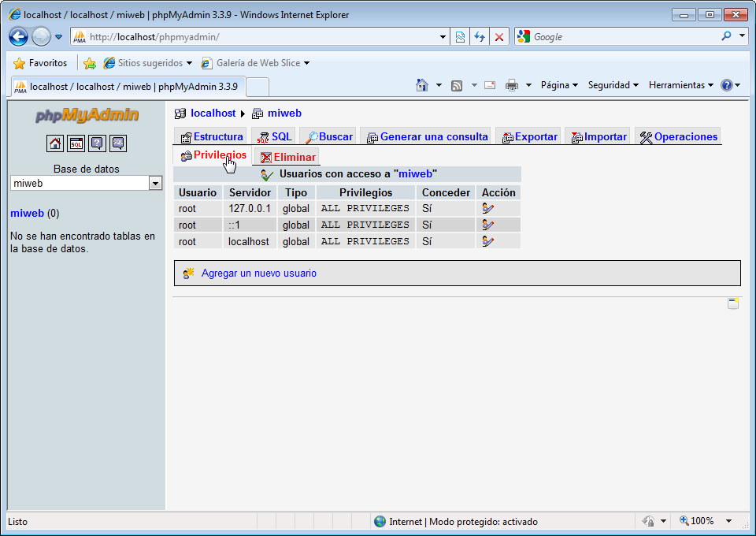
Task: Click the 127.0.0.1 server cell
Action: click(250, 208)
